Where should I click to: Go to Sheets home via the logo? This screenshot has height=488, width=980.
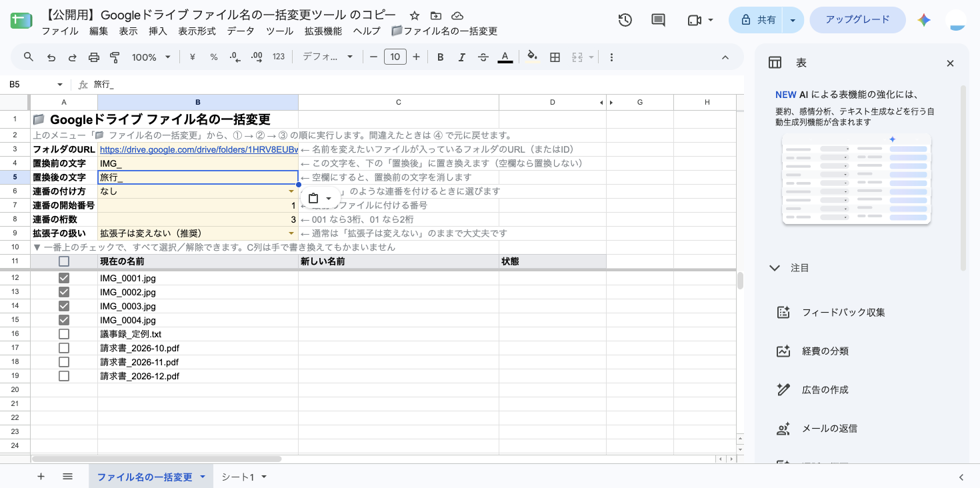pos(21,21)
